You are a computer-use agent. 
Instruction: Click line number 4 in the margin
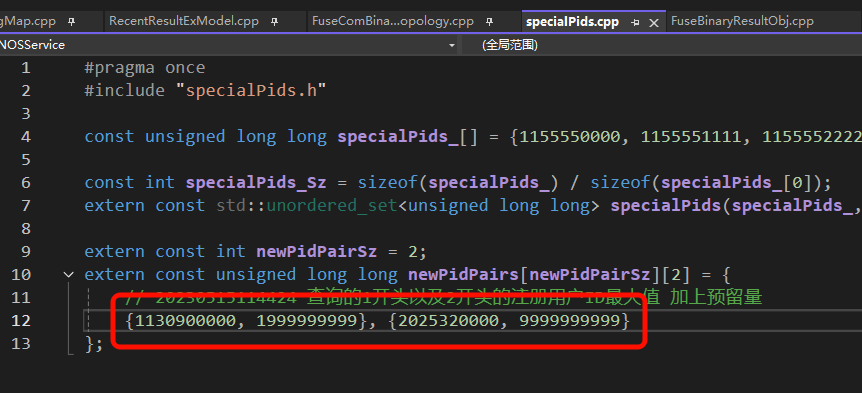[x=25, y=136]
